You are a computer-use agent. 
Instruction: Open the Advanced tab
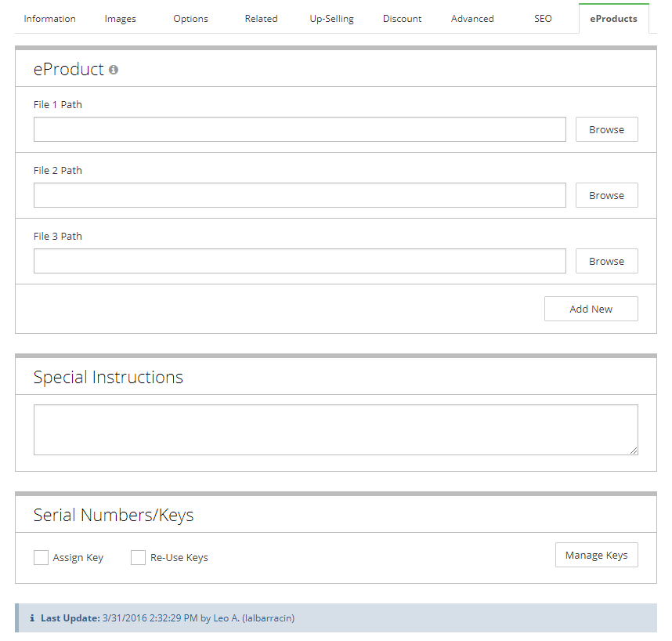pos(472,19)
